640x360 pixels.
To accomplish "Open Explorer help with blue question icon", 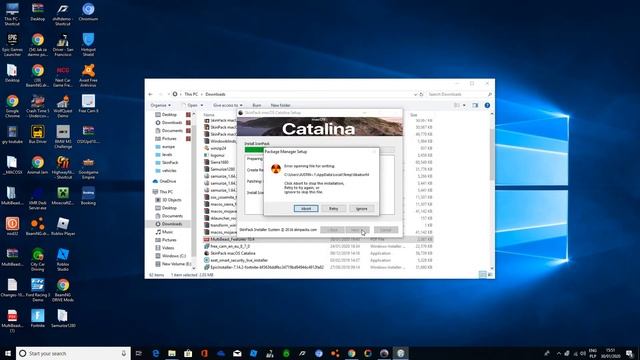I will click(x=487, y=105).
